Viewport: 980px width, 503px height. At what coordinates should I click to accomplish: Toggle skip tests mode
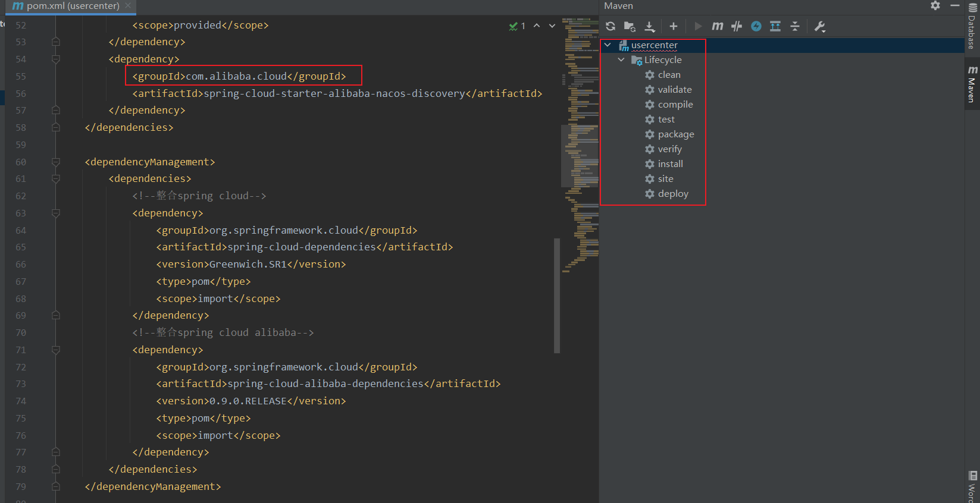point(737,26)
